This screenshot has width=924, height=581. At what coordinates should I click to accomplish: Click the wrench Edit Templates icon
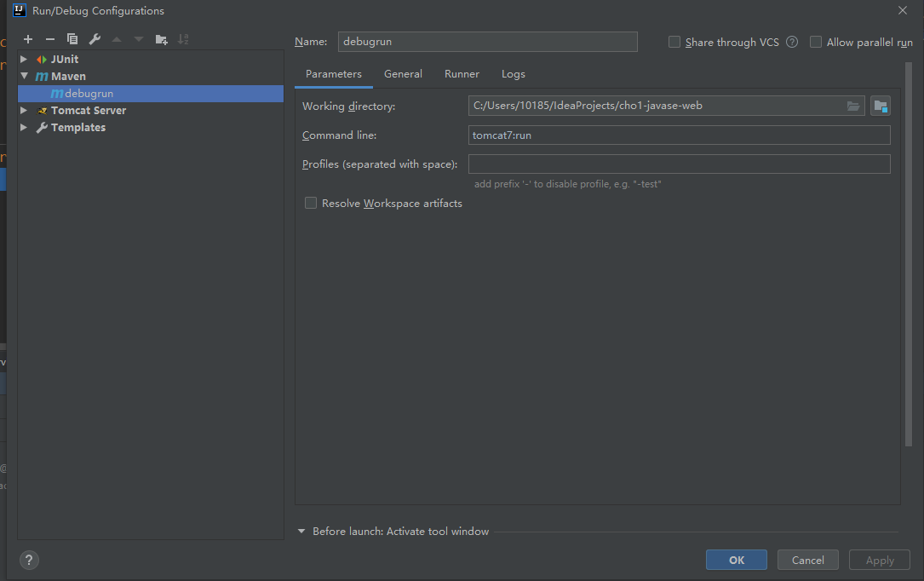click(95, 39)
